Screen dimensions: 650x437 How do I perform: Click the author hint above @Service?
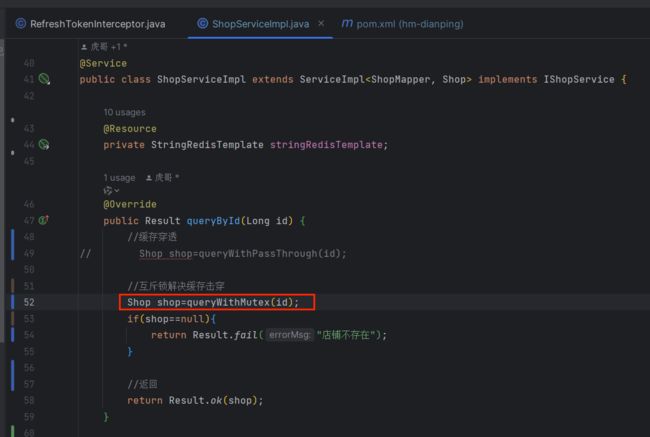click(104, 47)
